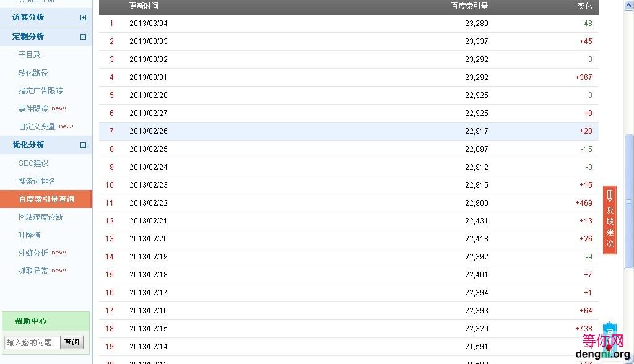Collapse the 优化分析 section minus icon

coord(83,145)
